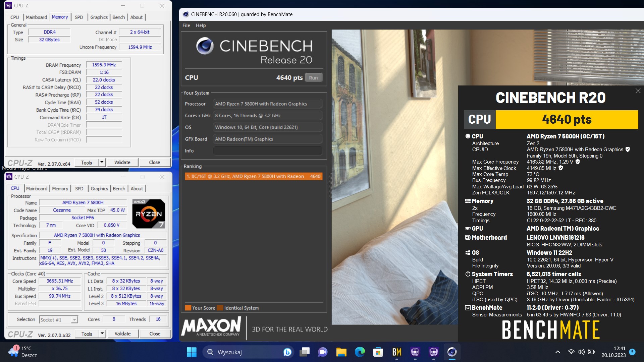Open Bench tab in upper CPU-Z window

[118, 17]
